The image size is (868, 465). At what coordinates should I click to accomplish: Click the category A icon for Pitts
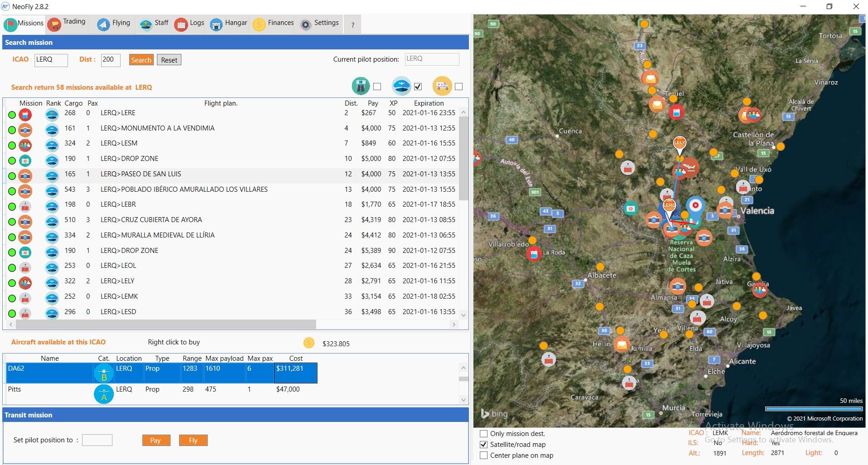104,394
